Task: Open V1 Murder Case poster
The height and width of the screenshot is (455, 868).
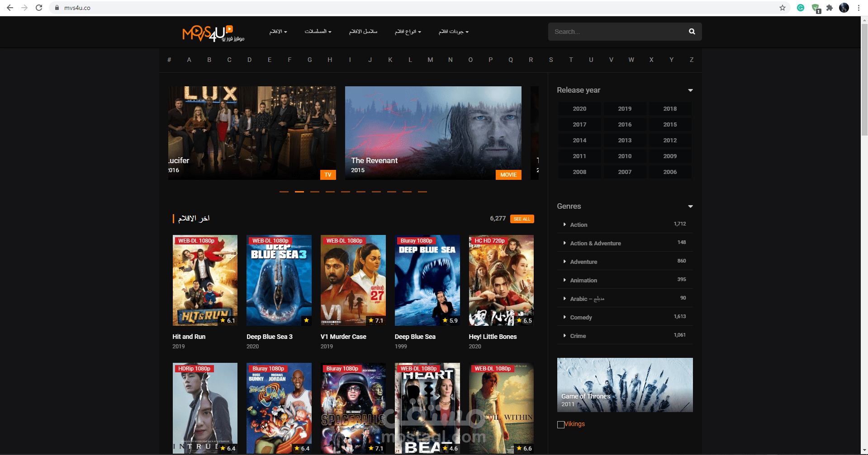Action: 353,280
